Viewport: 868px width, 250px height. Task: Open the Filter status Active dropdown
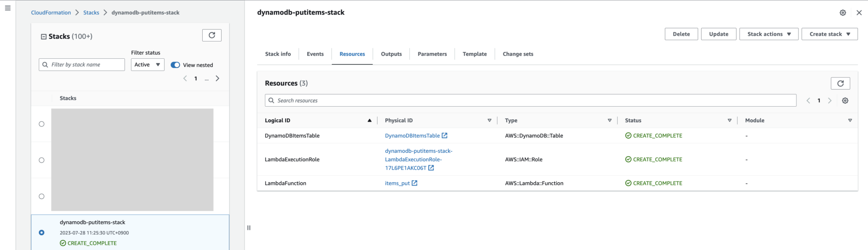coord(147,65)
